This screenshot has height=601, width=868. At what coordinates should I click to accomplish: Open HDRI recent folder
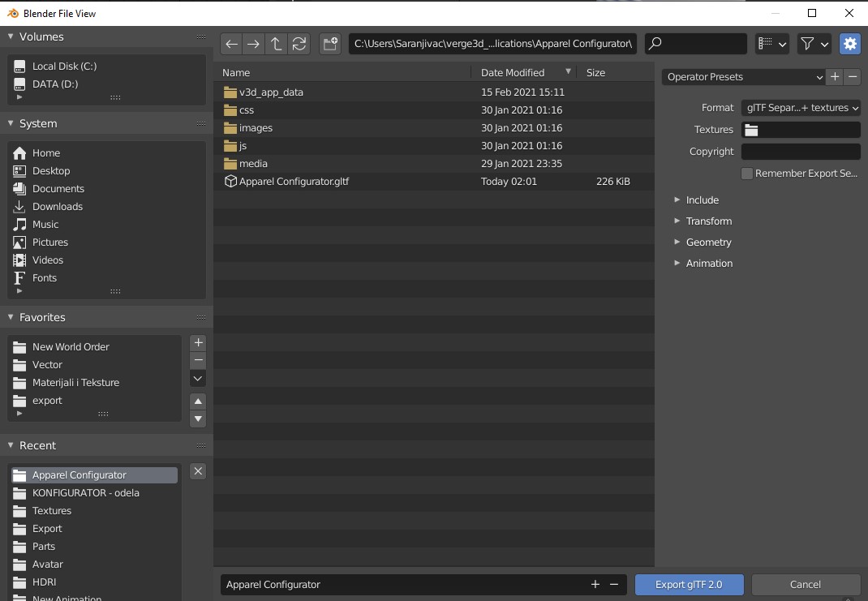click(94, 582)
